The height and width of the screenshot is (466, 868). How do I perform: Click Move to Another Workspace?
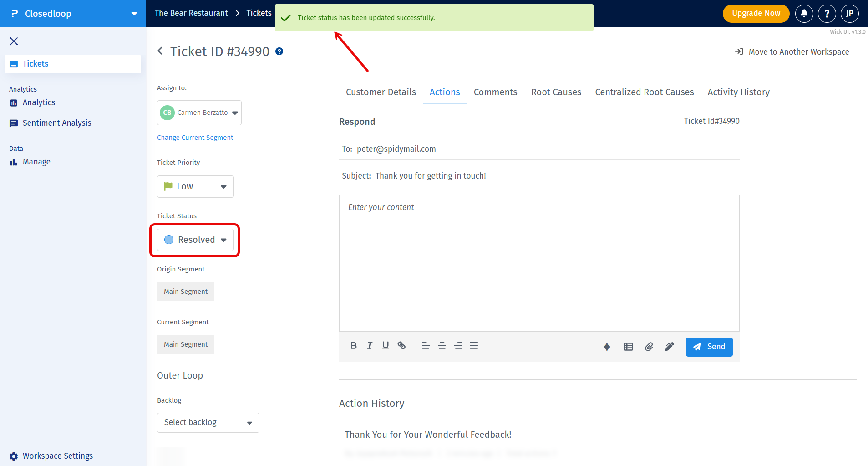[x=792, y=52]
